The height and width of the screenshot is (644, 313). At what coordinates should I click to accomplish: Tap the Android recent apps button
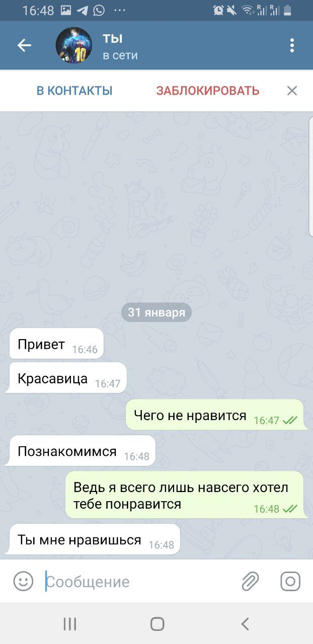[x=69, y=624]
